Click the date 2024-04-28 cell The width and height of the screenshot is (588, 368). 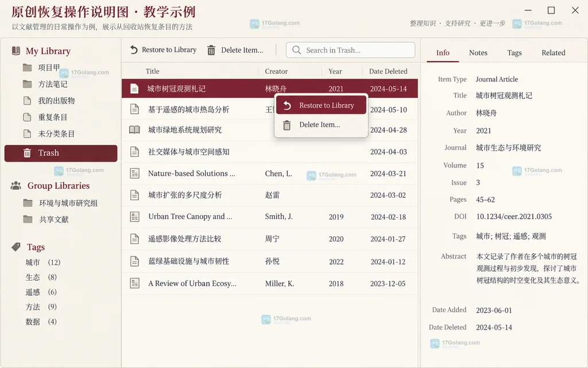pos(389,130)
